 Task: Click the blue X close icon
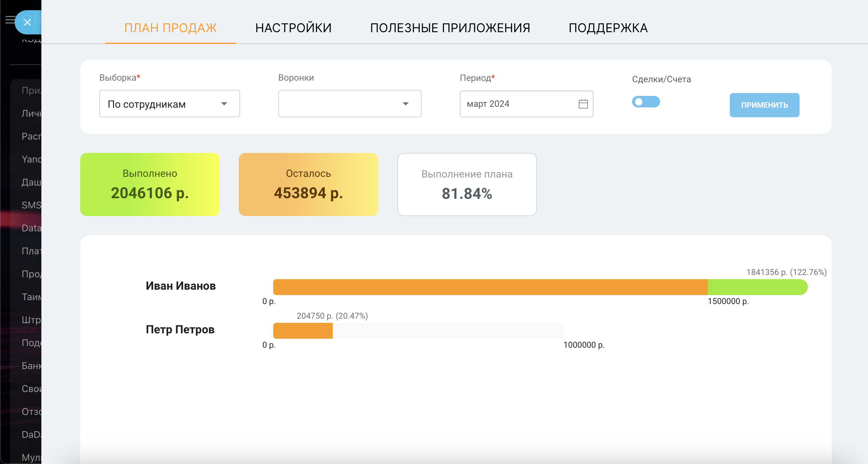tap(28, 22)
